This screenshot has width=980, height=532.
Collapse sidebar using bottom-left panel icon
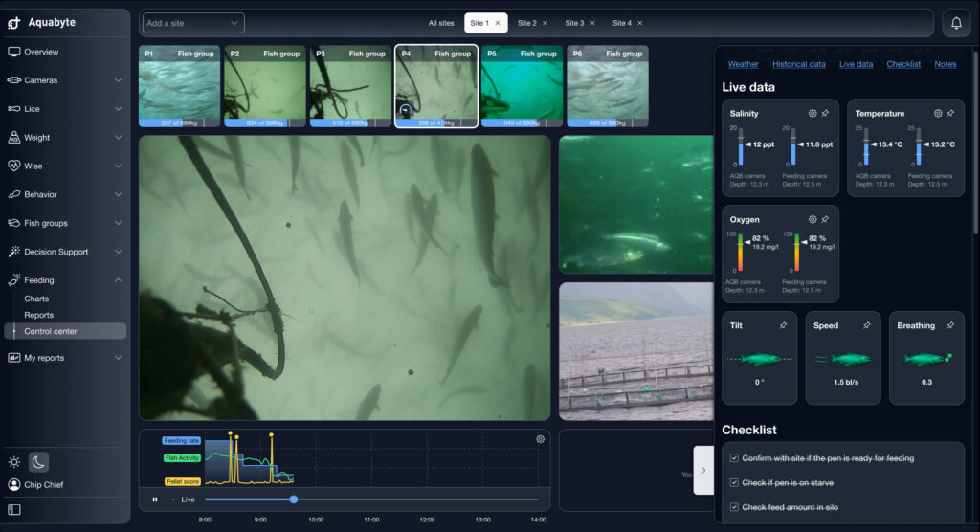tap(14, 509)
